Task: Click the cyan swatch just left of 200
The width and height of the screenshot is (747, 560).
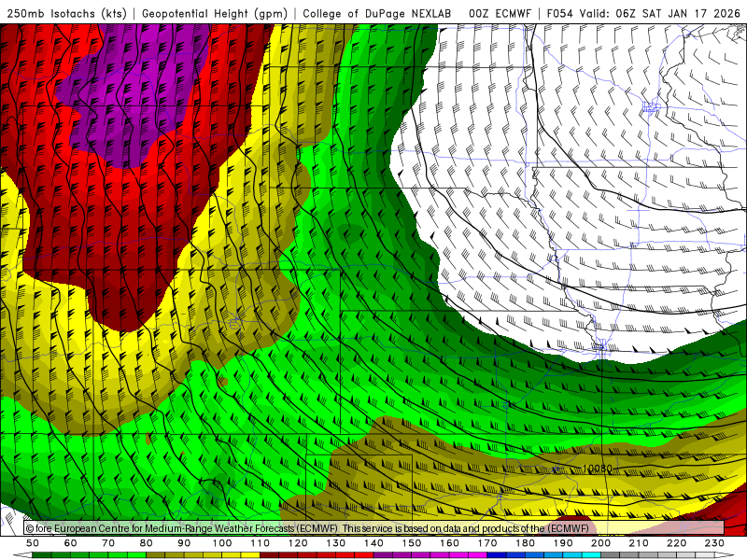Action: (x=591, y=555)
